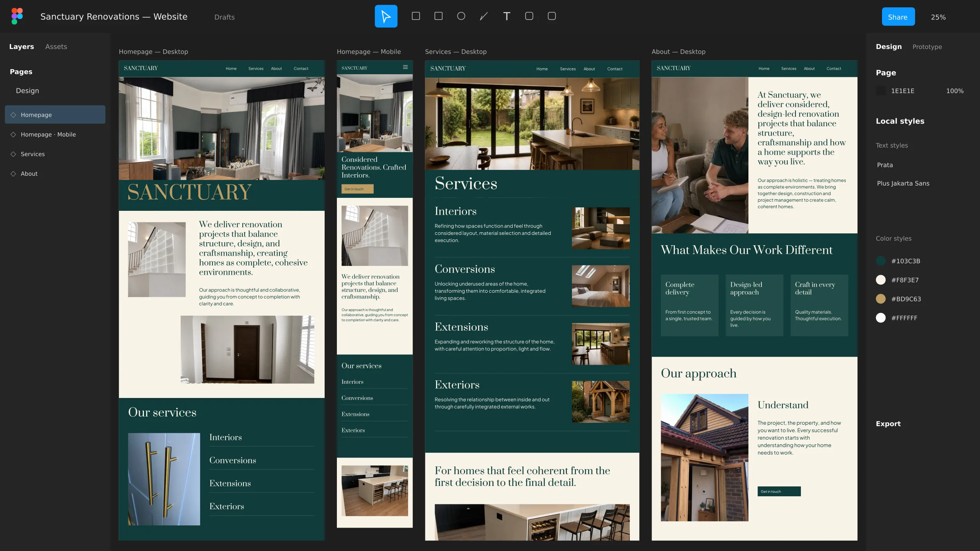The image size is (980, 551).
Task: Click Home nav link in About frame
Action: (764, 68)
